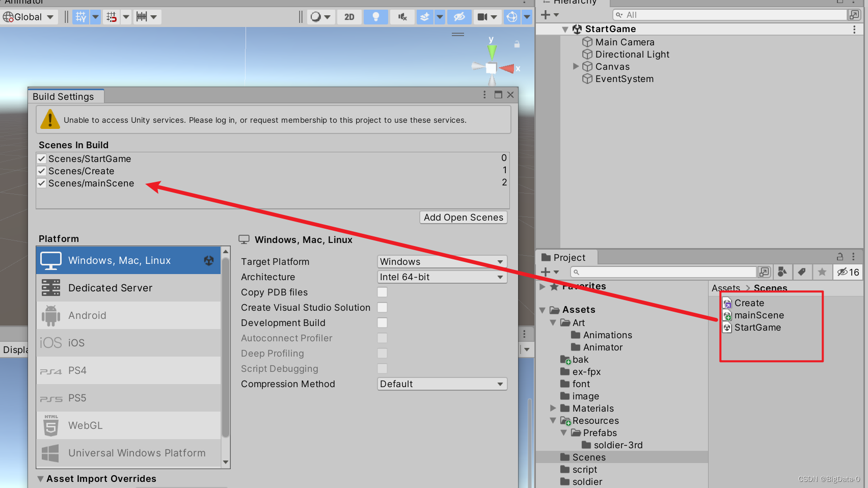Enable Copy PDB files checkbox

(383, 292)
